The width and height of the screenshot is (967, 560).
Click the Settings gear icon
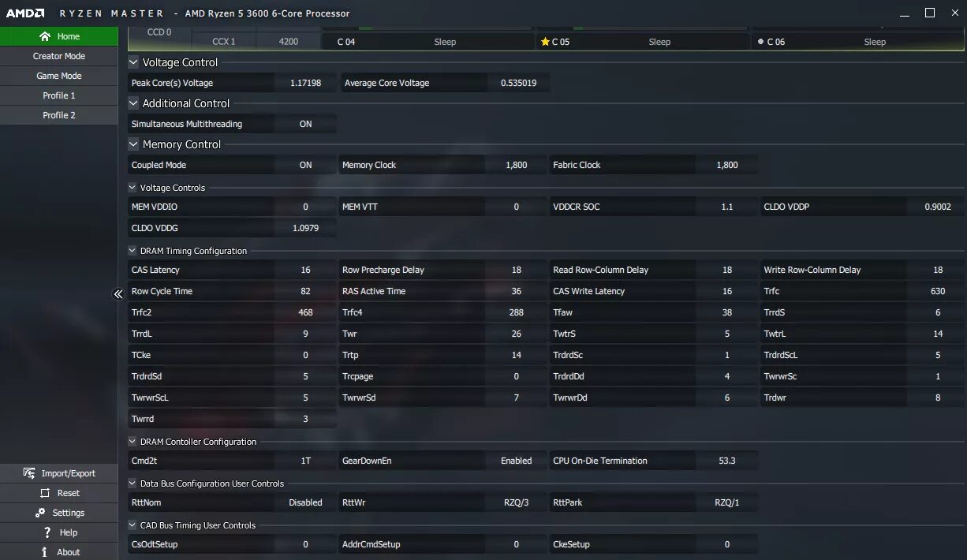coord(40,513)
